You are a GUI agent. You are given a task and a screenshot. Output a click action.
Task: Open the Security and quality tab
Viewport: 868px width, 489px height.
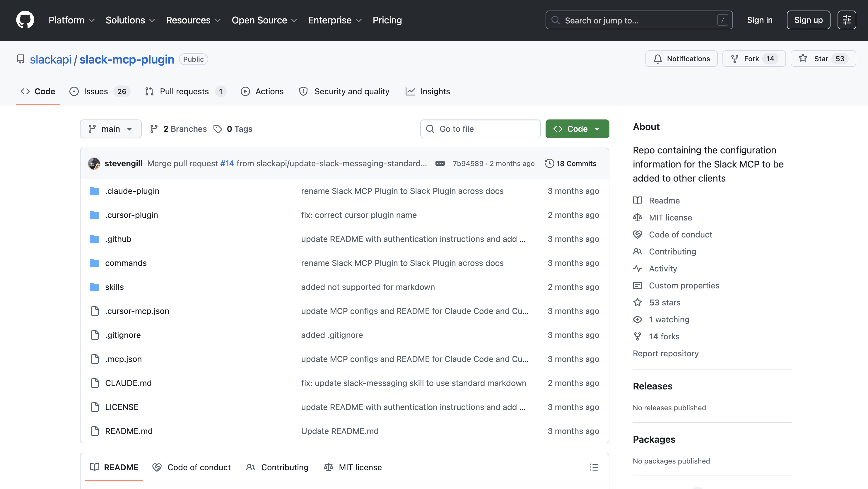(x=344, y=91)
